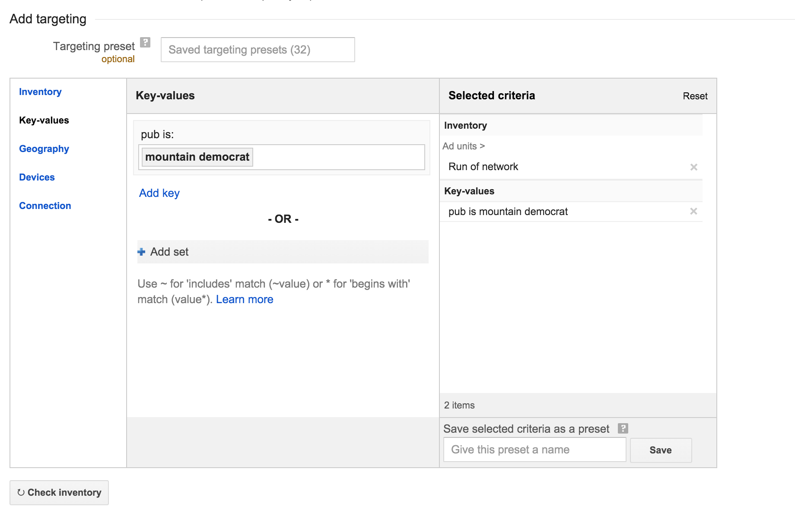Open the Saved targeting presets dropdown
The image size is (795, 532).
(x=258, y=50)
